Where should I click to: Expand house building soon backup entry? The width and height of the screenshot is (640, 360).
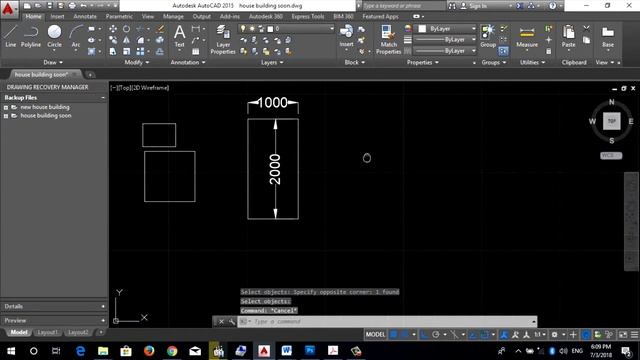(x=6, y=116)
